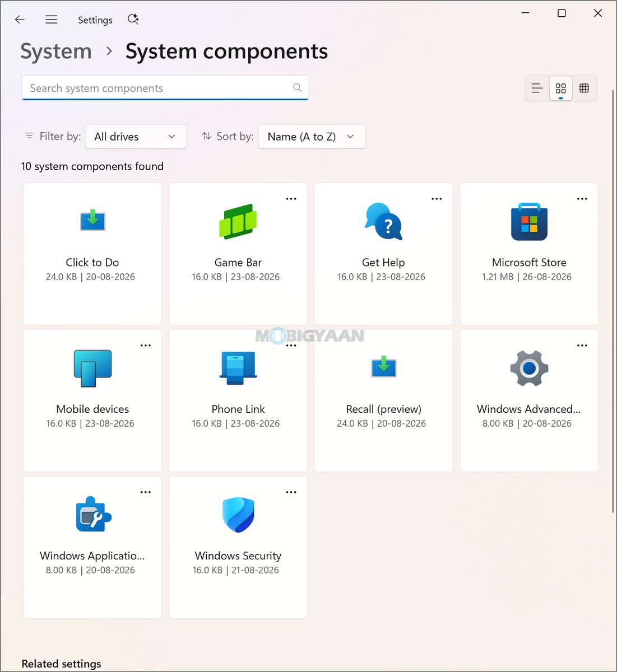Switch to list view

(537, 88)
